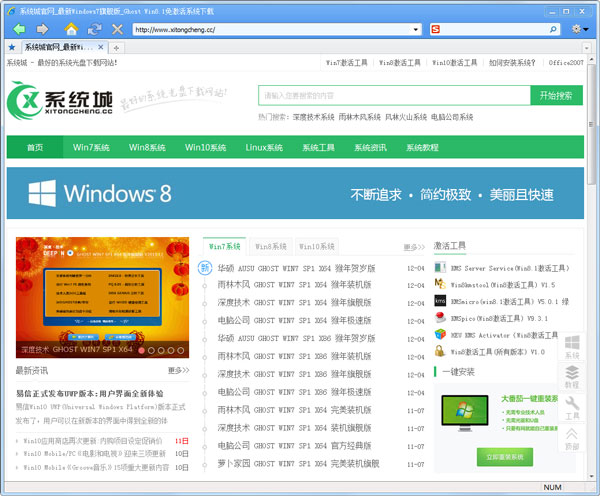Select the first red slideshow dot
The width and height of the screenshot is (600, 496).
tap(142, 350)
